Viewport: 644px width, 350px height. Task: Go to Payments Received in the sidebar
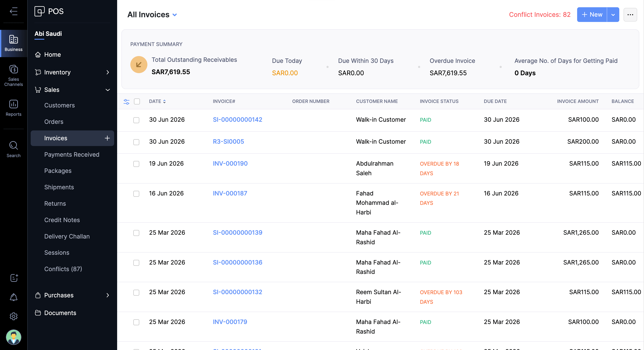[72, 155]
